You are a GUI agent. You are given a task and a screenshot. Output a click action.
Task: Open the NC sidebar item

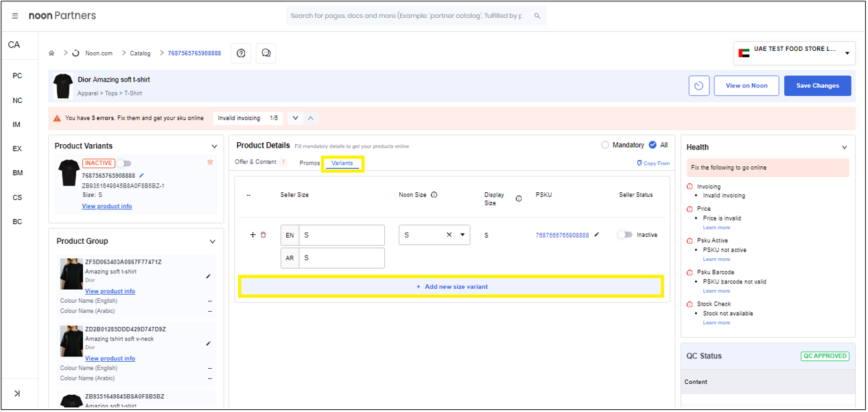pyautogui.click(x=17, y=100)
